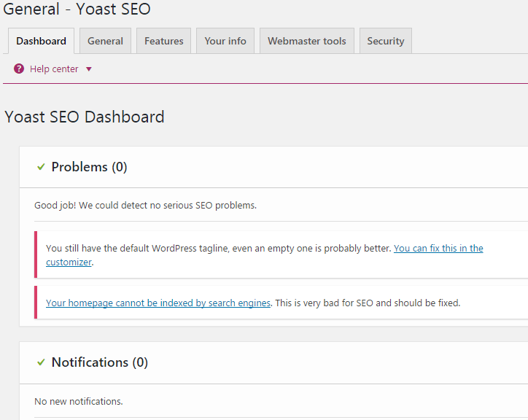Open the Webmaster tools tab

[306, 41]
